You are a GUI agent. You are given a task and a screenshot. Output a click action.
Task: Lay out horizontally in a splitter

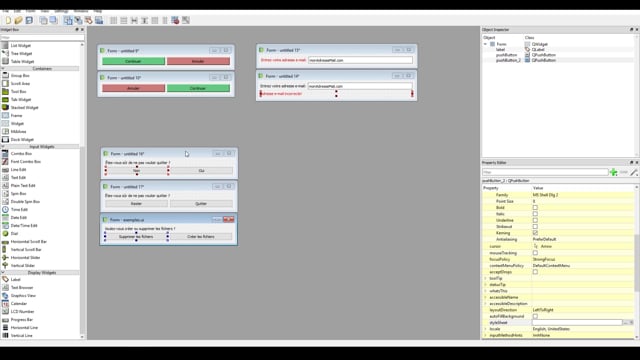134,20
